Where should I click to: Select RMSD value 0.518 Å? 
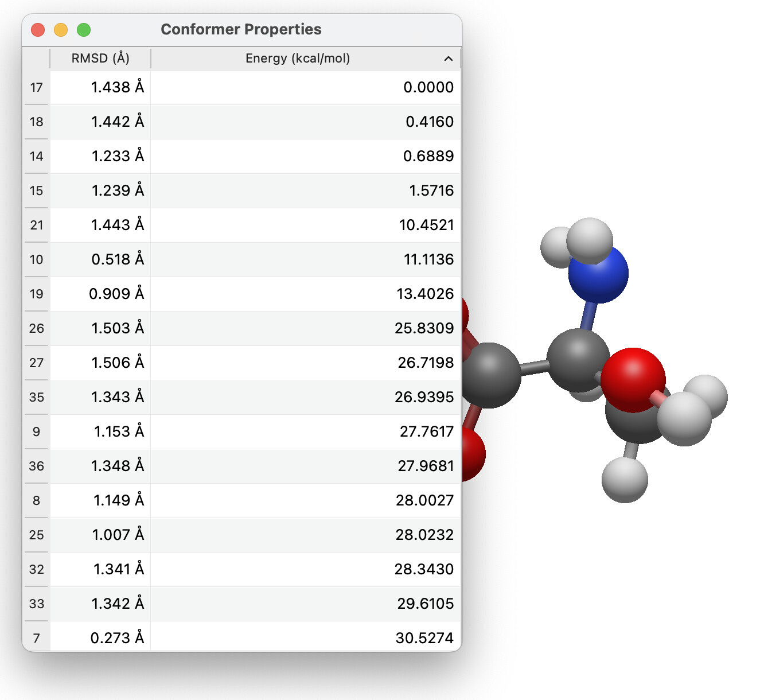(100, 259)
